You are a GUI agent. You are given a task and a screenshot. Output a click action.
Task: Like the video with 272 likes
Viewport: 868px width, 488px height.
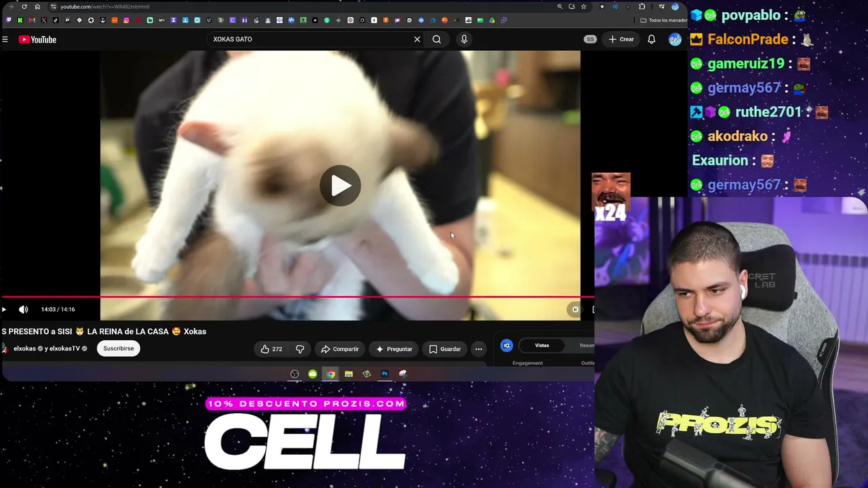[x=271, y=349]
